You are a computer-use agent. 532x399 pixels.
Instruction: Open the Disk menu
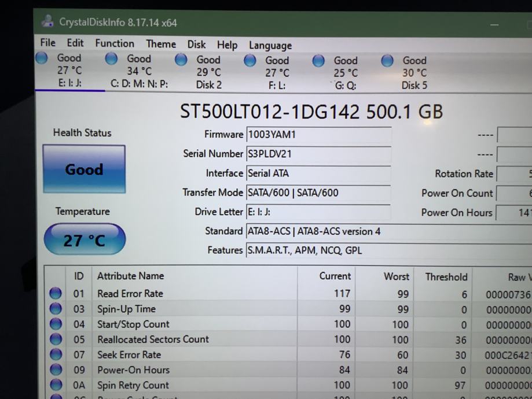(196, 45)
